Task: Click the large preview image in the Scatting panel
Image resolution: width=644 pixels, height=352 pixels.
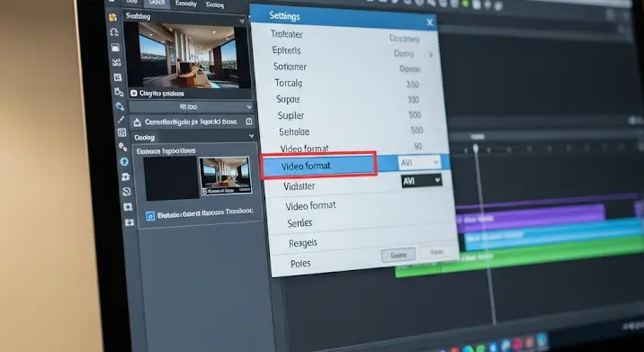Action: (x=187, y=55)
